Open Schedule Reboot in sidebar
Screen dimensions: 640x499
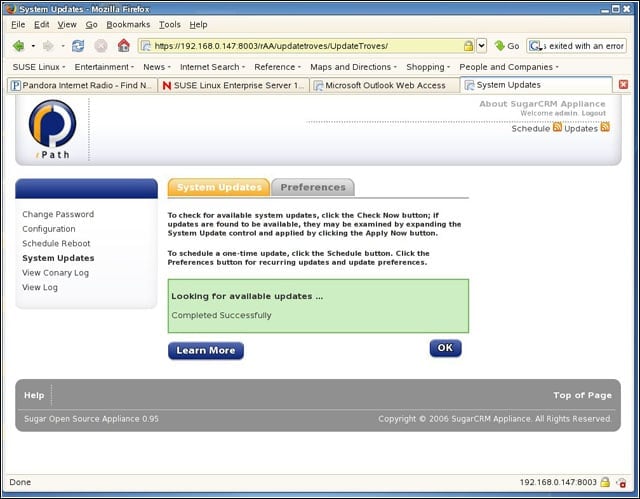coord(56,244)
